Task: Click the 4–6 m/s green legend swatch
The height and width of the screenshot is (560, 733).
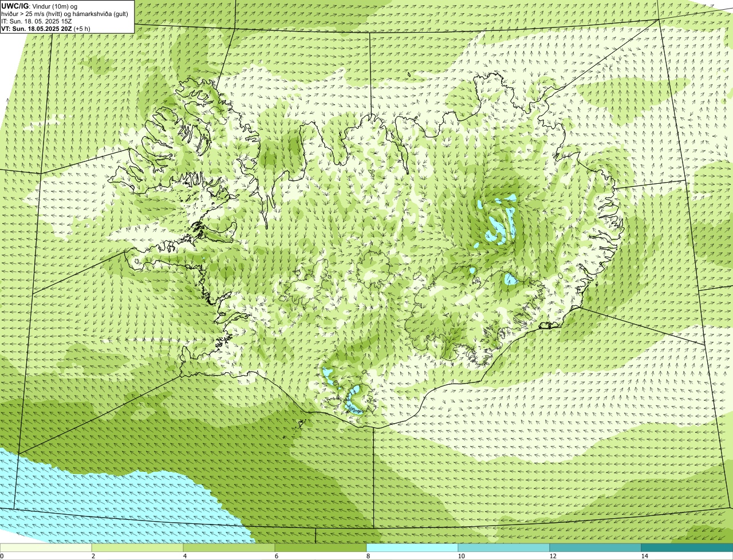Action: tap(229, 547)
